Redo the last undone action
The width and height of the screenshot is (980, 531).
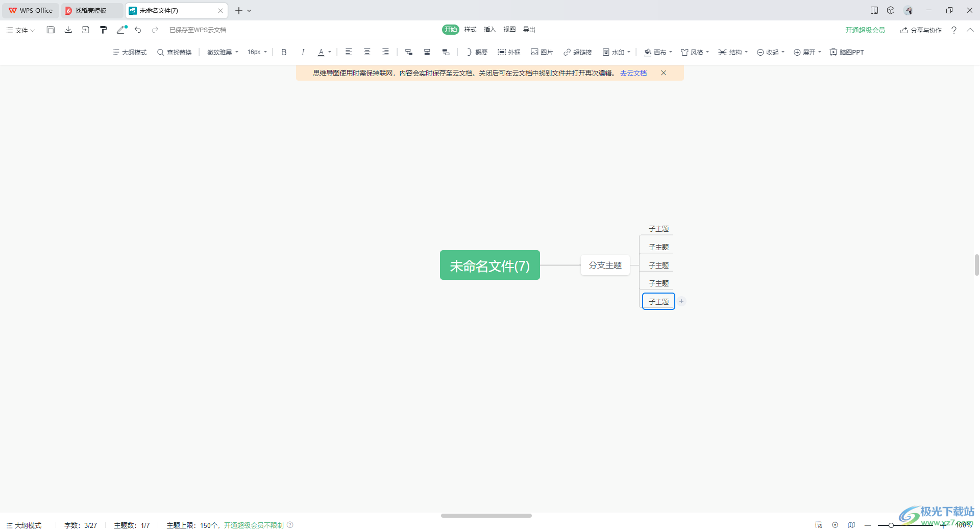tap(155, 30)
